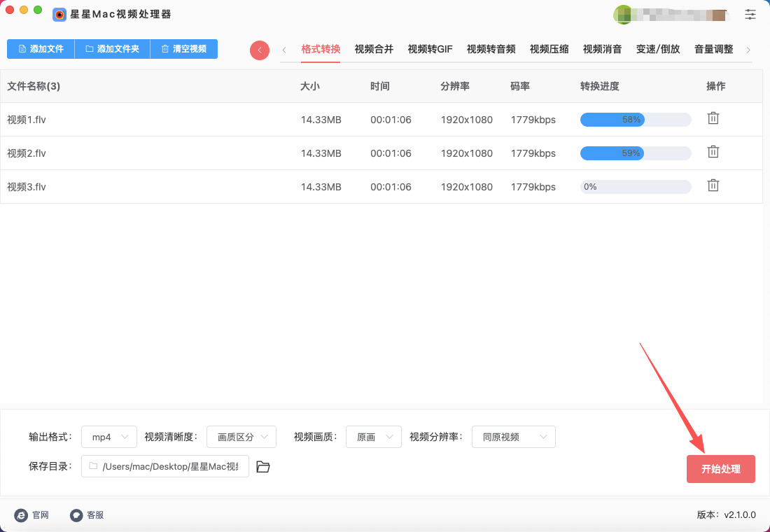Click the red circular back arrow icon
Screen dimensions: 770x532
click(x=260, y=50)
